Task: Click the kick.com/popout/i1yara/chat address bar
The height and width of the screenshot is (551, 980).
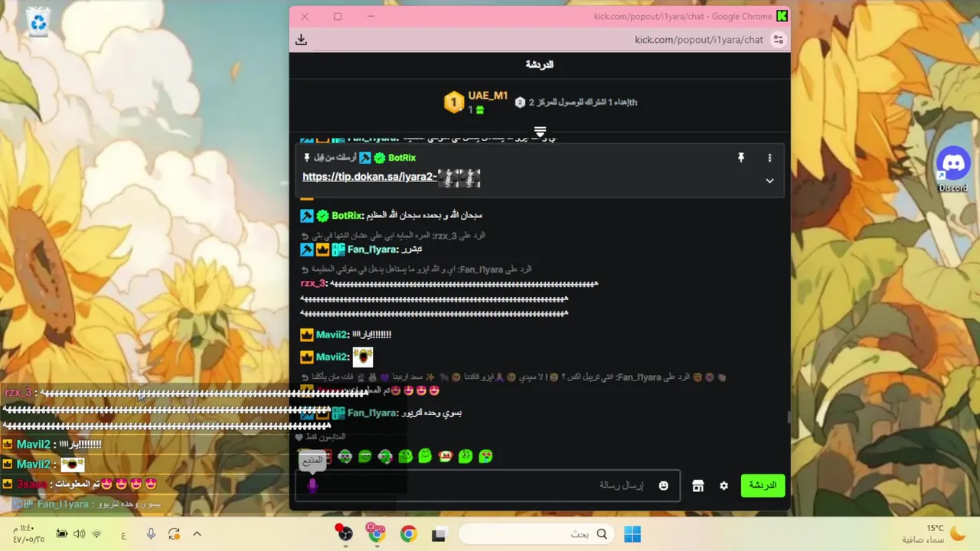Action: pyautogui.click(x=698, y=40)
